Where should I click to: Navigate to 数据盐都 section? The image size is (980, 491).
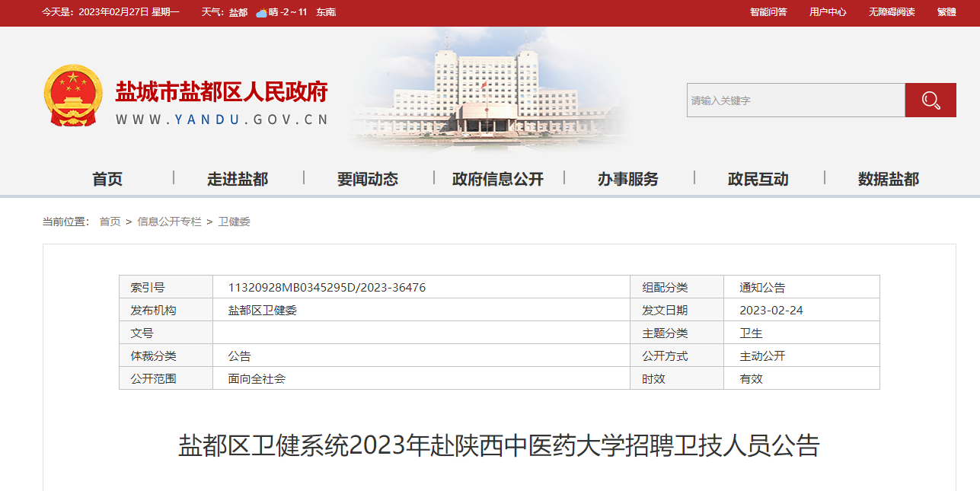889,179
